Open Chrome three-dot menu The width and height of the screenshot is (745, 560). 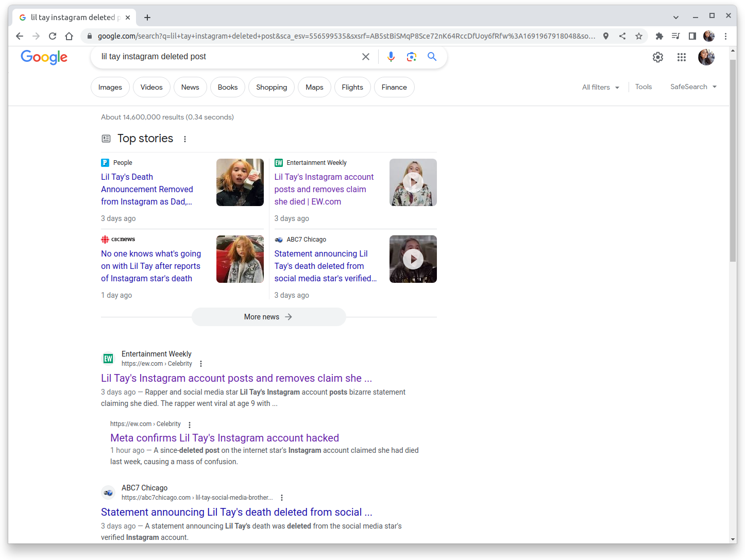point(725,36)
